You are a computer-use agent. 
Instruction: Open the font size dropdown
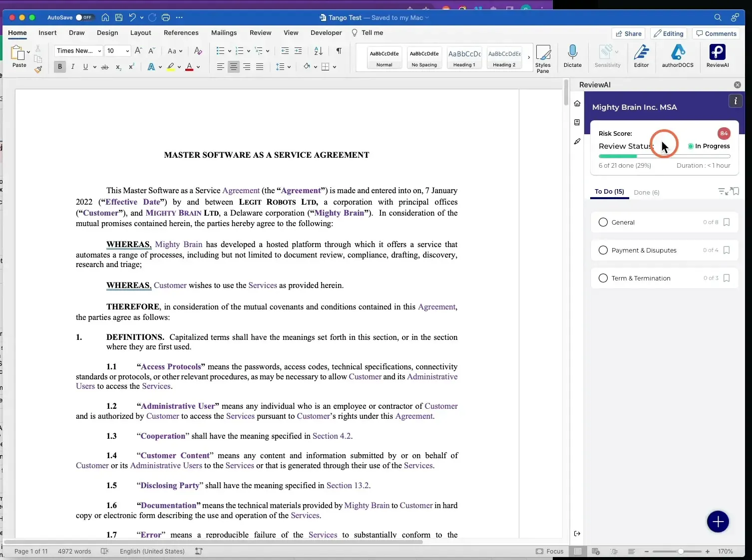(x=127, y=51)
